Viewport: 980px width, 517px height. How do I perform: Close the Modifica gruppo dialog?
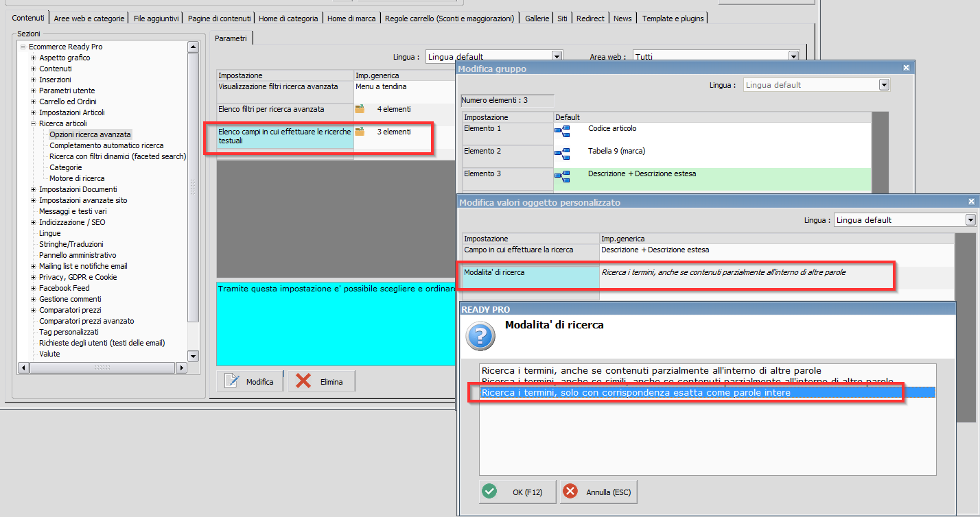coord(907,68)
